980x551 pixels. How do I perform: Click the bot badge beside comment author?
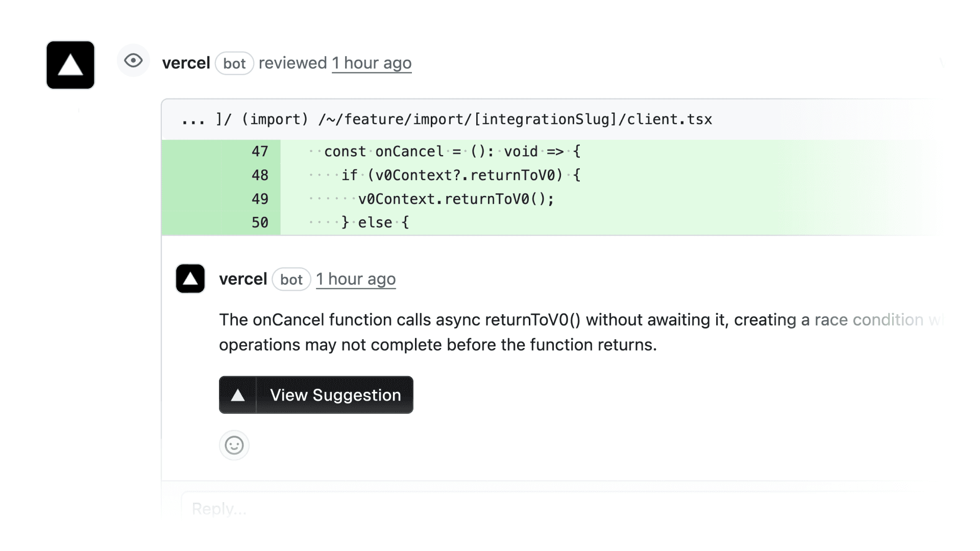click(x=291, y=280)
